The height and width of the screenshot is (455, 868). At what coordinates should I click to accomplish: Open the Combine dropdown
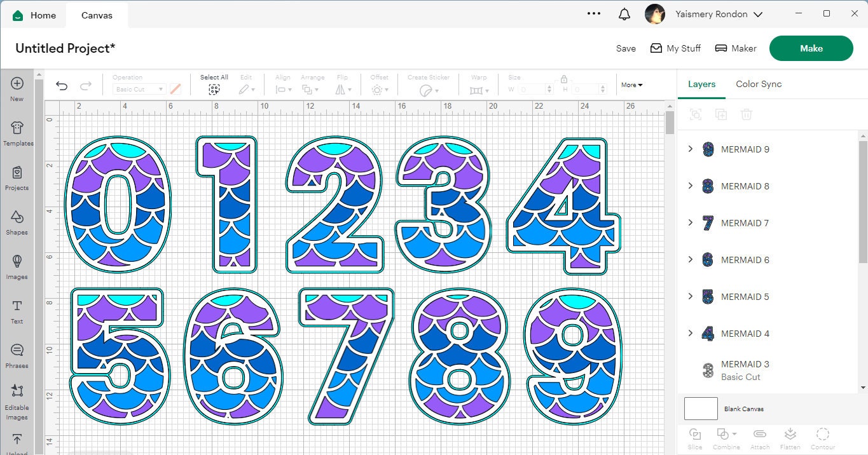726,438
